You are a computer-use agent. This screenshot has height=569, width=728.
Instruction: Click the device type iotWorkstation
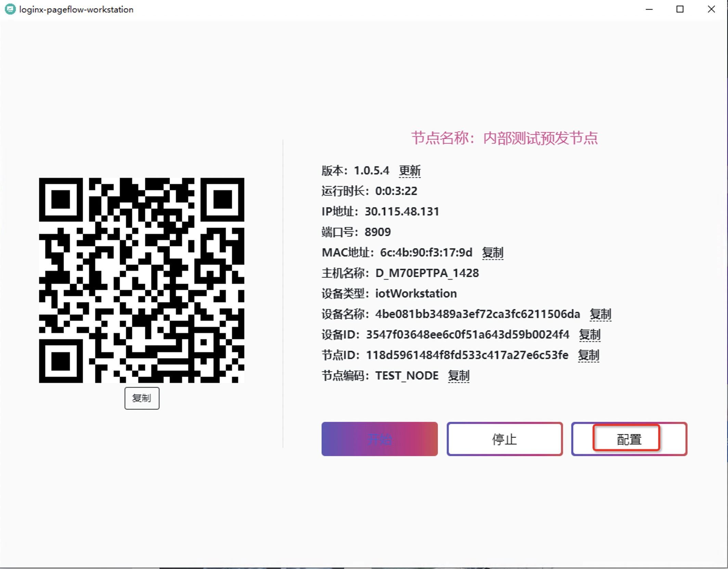point(416,293)
